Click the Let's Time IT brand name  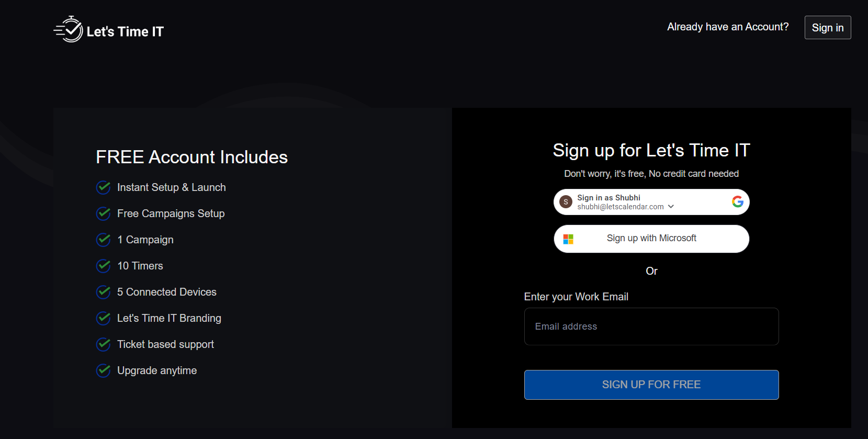tap(125, 32)
